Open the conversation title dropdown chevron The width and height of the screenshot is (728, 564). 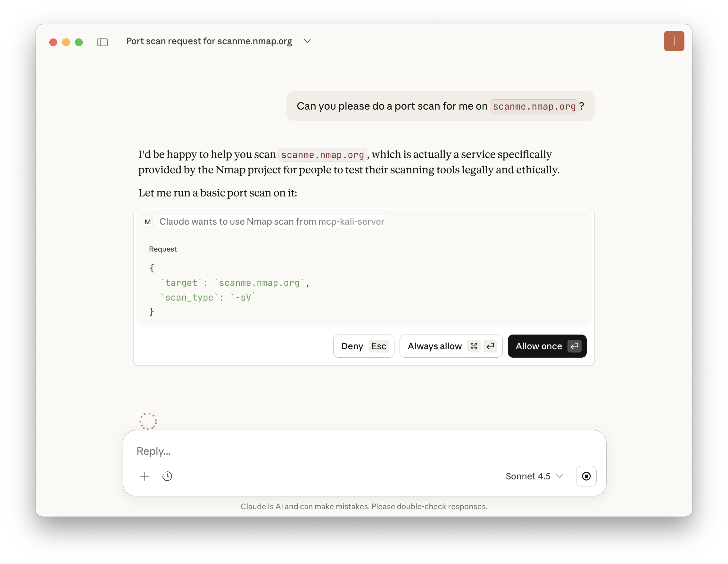[307, 41]
